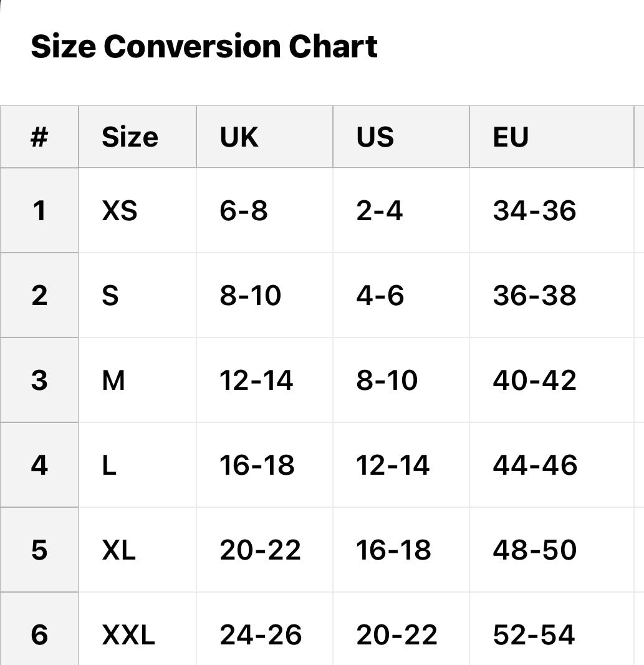Select the US "12-14" cell
Image resolution: width=644 pixels, height=665 pixels.
[393, 465]
